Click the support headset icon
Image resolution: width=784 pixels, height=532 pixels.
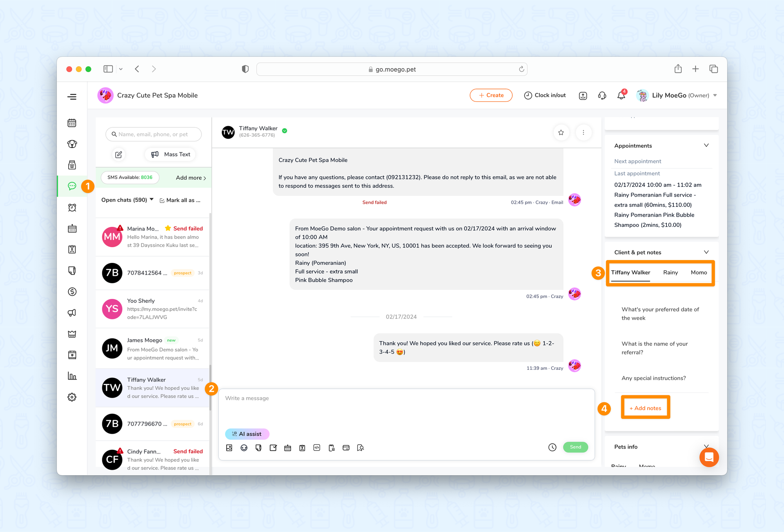(602, 96)
